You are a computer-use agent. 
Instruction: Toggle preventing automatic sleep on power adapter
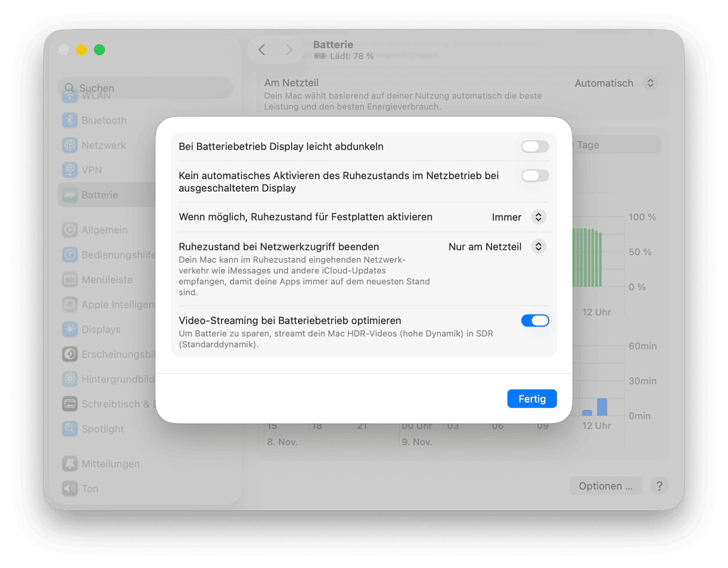[535, 176]
